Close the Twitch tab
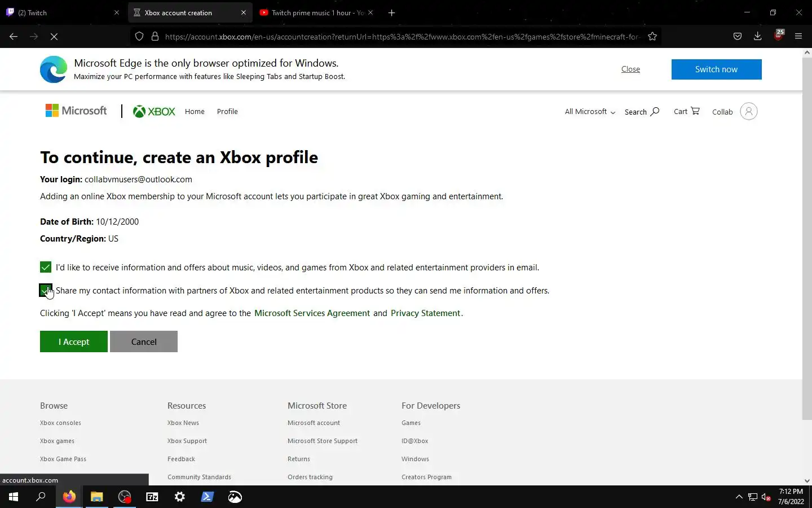This screenshot has width=812, height=508. click(x=117, y=12)
